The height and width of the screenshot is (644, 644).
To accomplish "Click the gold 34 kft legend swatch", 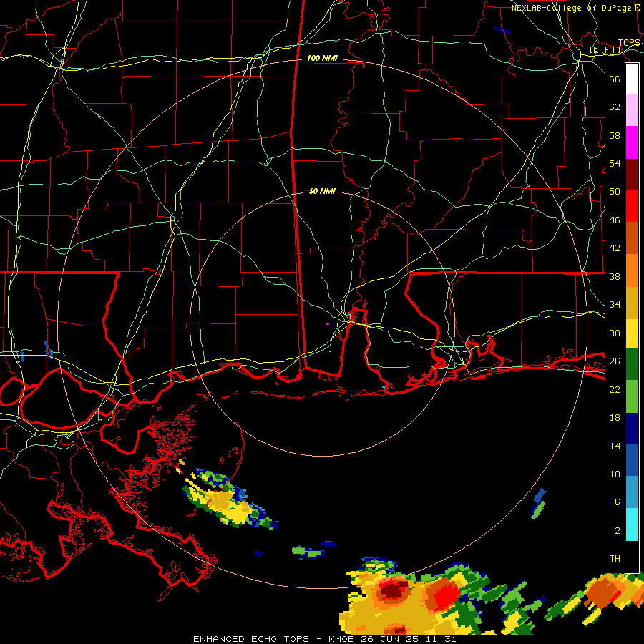I will [x=632, y=303].
